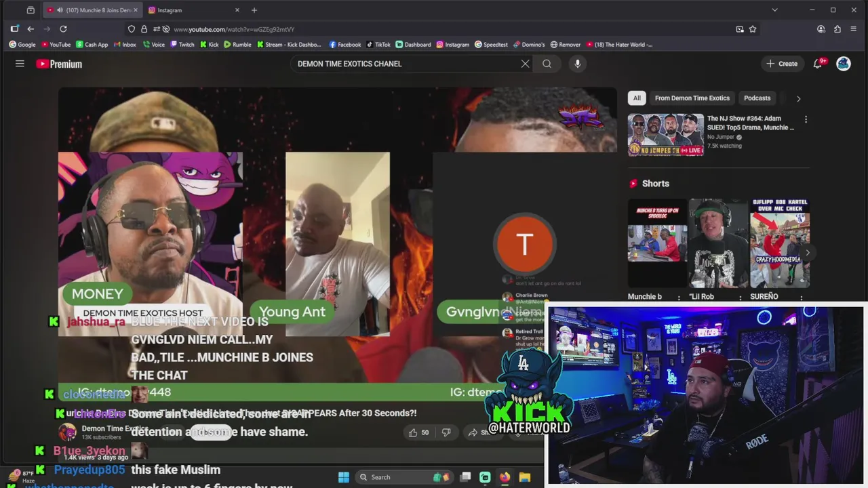
Task: Open the Google bookmark
Action: [x=22, y=45]
